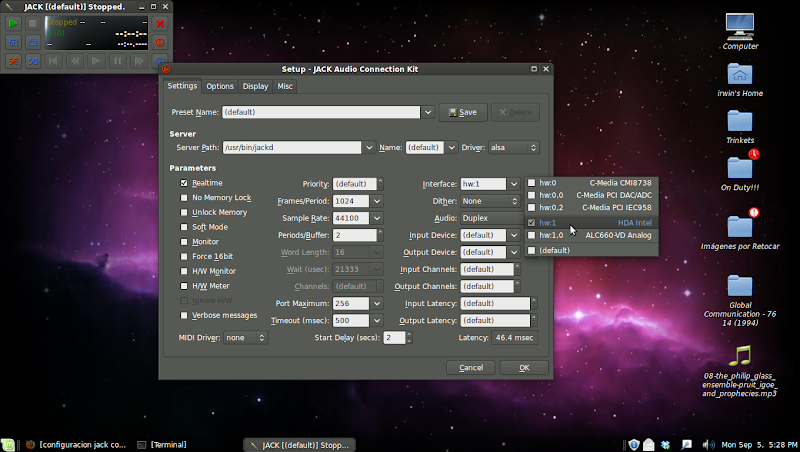Click the Server Path input field
This screenshot has height=452, width=800.
pos(291,148)
